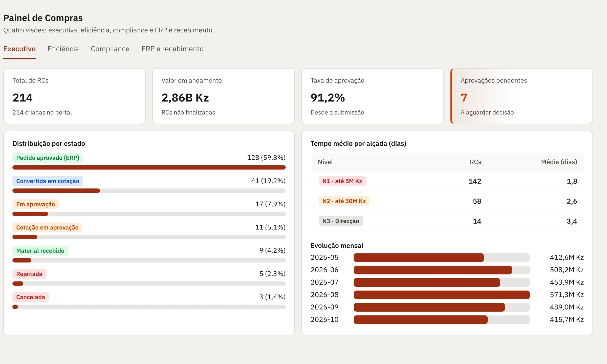The height and width of the screenshot is (364, 607).
Task: Select the 2026-10 month label
Action: (324, 319)
